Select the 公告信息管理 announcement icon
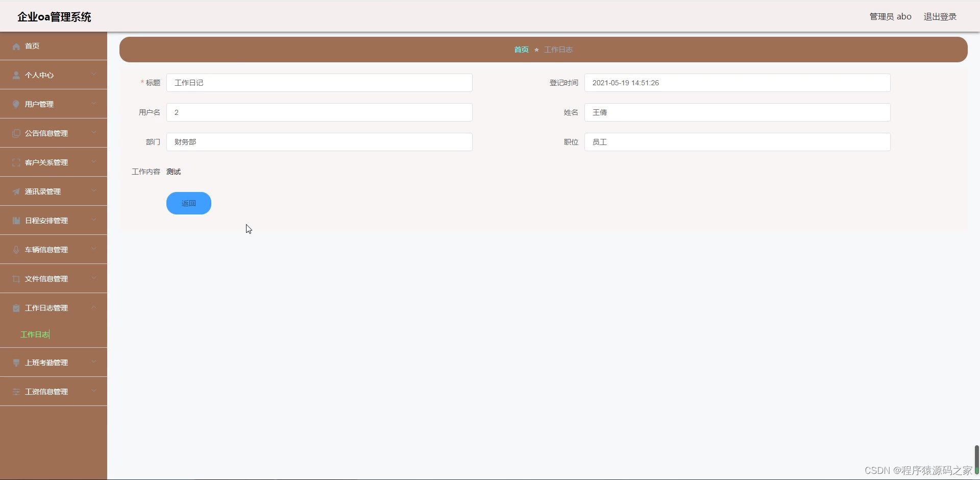Screen dimensions: 980x480 tap(16, 133)
